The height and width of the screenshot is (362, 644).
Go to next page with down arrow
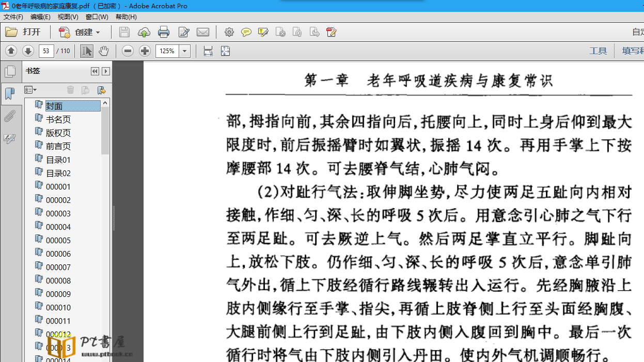click(28, 51)
